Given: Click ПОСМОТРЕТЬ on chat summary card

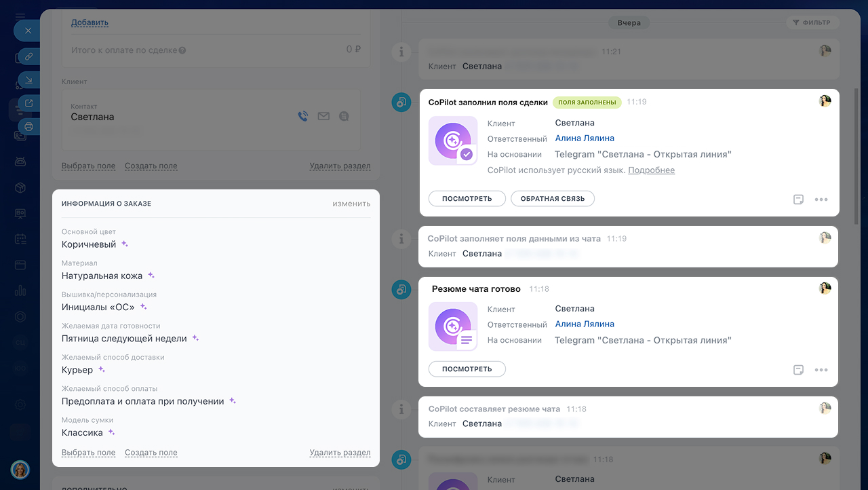Looking at the screenshot, I should pyautogui.click(x=467, y=369).
